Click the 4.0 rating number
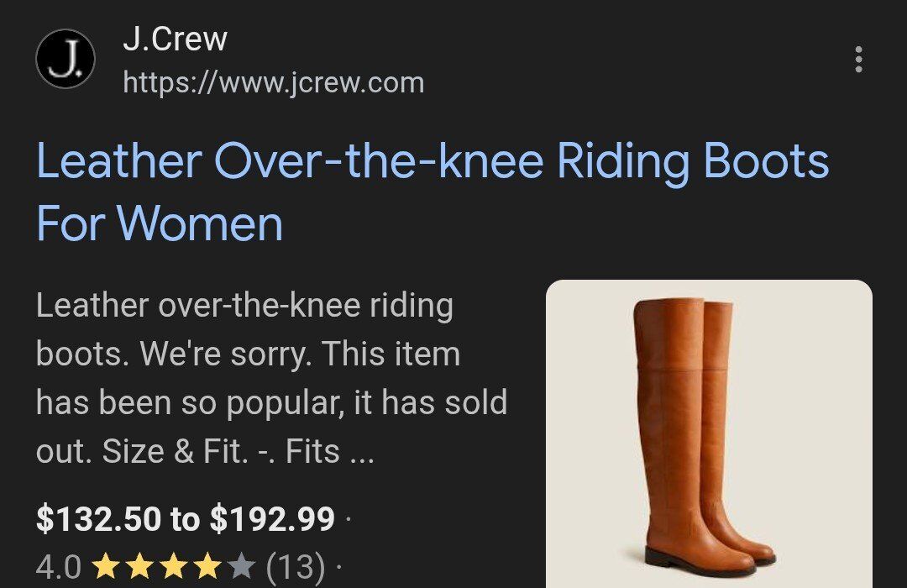 click(x=59, y=567)
